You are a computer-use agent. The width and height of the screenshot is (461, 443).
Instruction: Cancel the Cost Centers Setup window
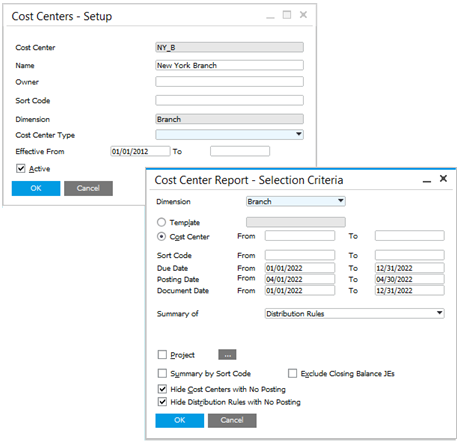(88, 188)
